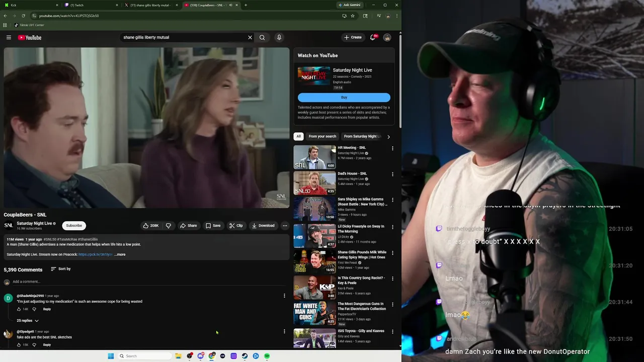The image size is (644, 362).
Task: Create a Clip of the video
Action: 236,226
